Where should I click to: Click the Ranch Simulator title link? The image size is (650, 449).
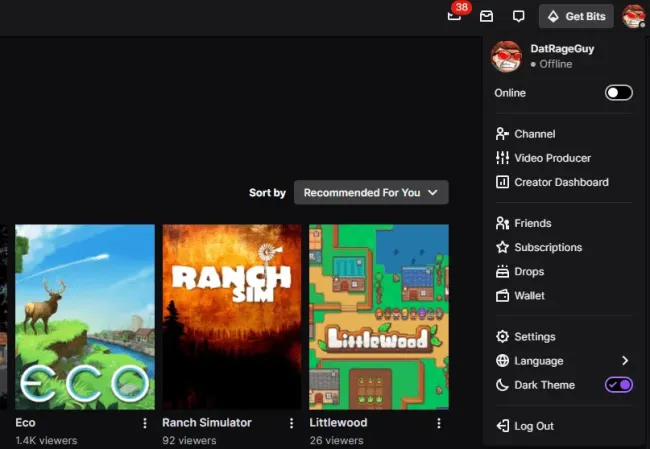click(x=207, y=422)
